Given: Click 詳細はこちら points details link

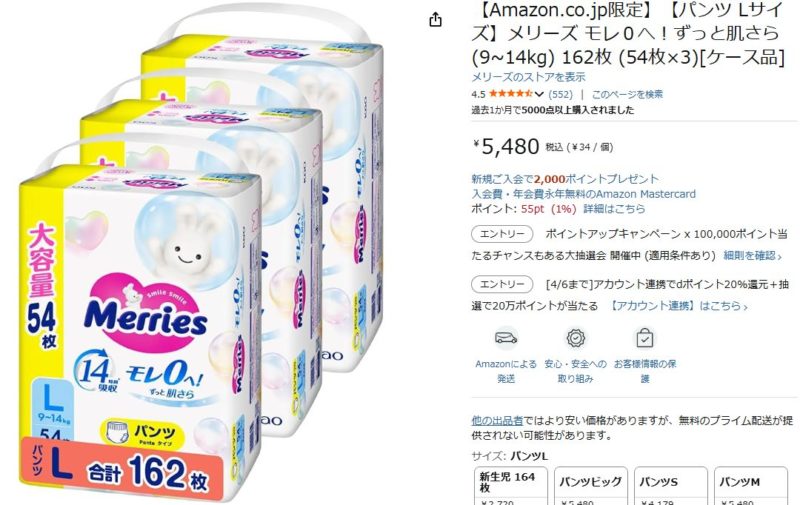Looking at the screenshot, I should coord(614,209).
